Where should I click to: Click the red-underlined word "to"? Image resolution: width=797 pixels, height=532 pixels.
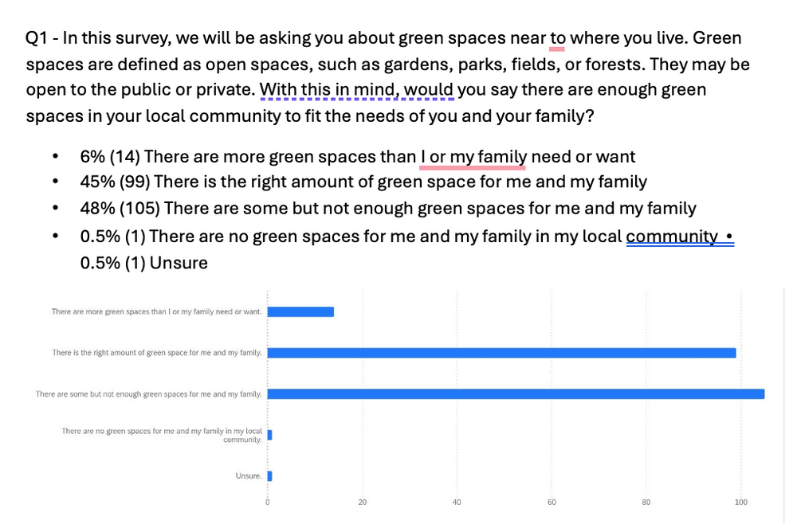[x=557, y=38]
